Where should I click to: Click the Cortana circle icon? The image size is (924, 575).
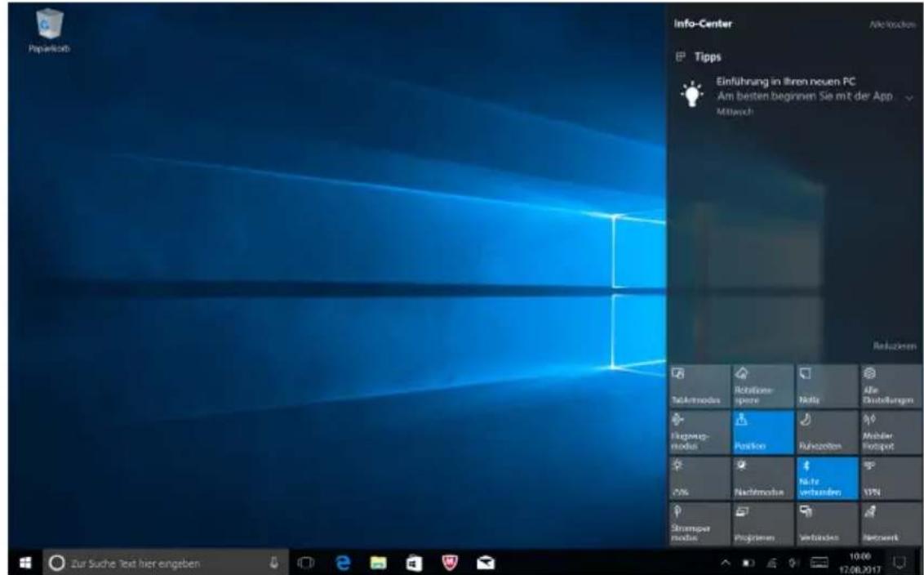point(56,564)
